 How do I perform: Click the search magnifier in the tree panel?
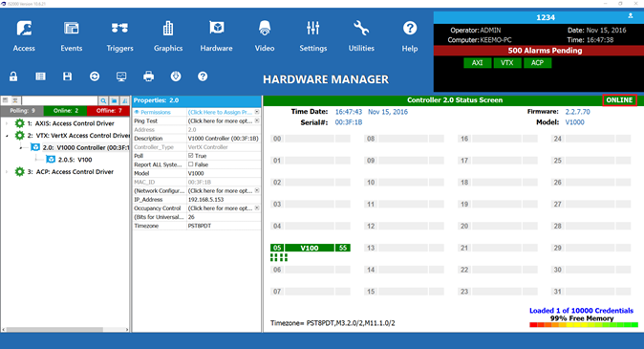(x=103, y=100)
